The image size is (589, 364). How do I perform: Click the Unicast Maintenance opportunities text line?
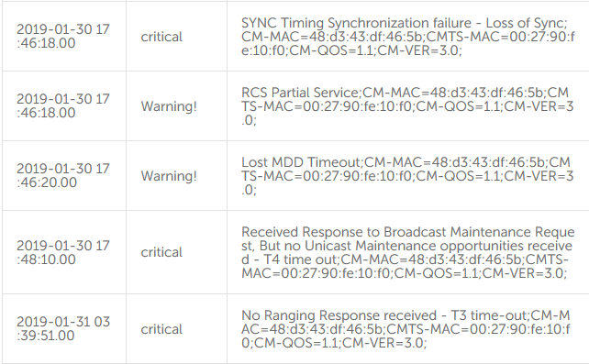[x=406, y=246]
